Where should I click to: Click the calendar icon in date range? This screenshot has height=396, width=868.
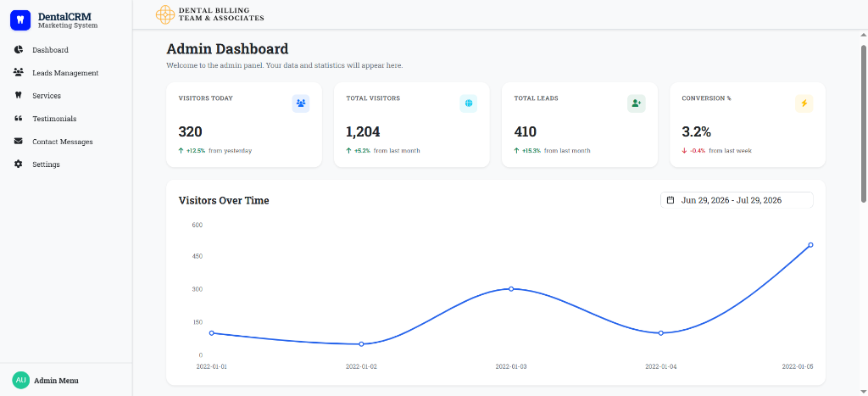tap(670, 200)
